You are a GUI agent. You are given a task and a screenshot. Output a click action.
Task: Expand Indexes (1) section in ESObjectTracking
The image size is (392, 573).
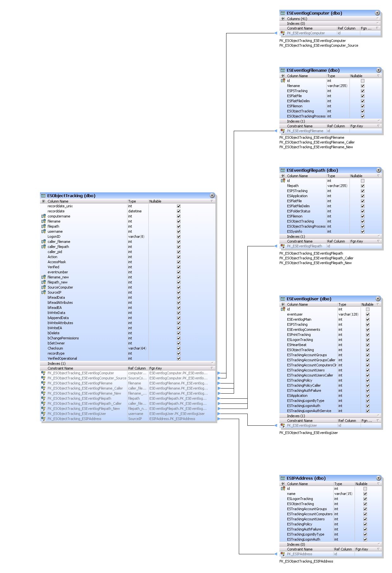pyautogui.click(x=212, y=363)
